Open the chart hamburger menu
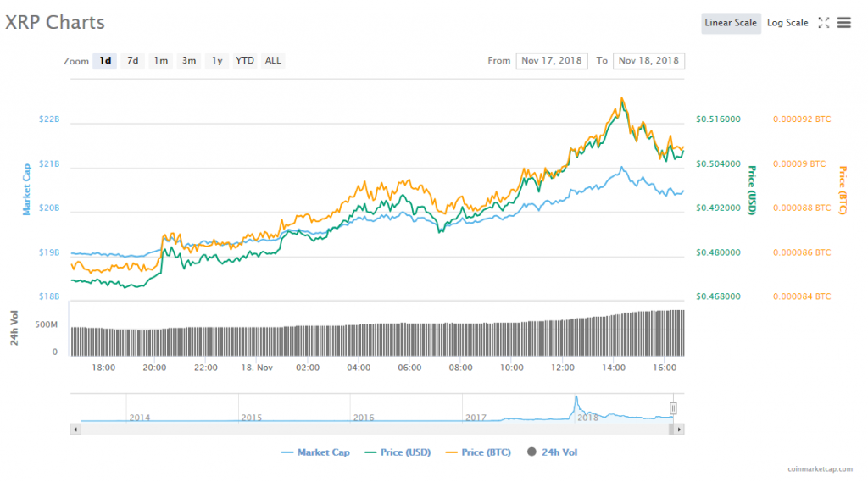 [843, 23]
